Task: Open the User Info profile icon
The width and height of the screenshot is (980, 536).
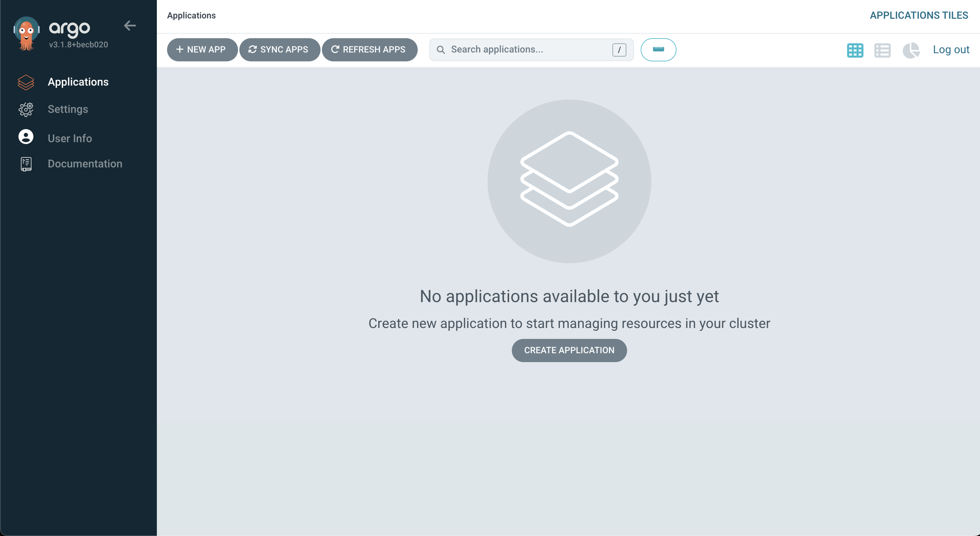Action: click(26, 137)
